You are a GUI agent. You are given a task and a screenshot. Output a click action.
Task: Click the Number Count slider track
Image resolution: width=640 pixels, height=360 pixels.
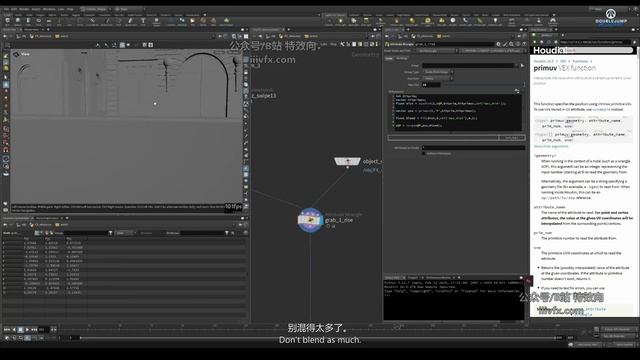[482, 84]
